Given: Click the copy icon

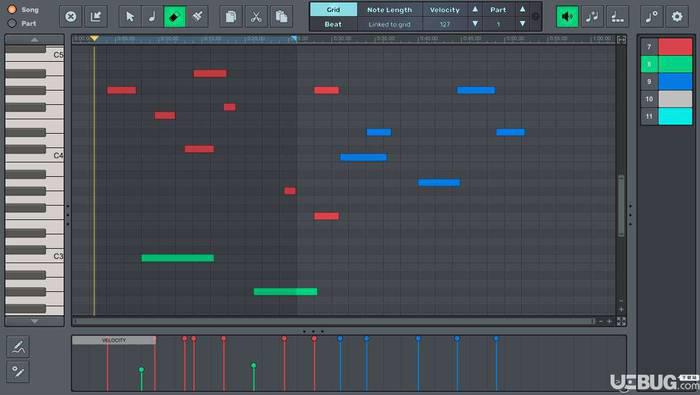Looking at the screenshot, I should point(231,17).
